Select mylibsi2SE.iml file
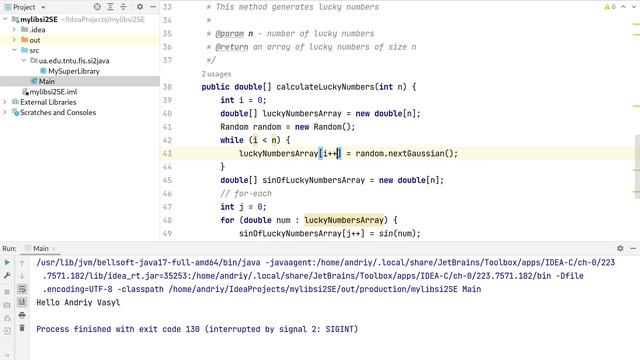Screen dimensions: 640x360 [x=53, y=92]
